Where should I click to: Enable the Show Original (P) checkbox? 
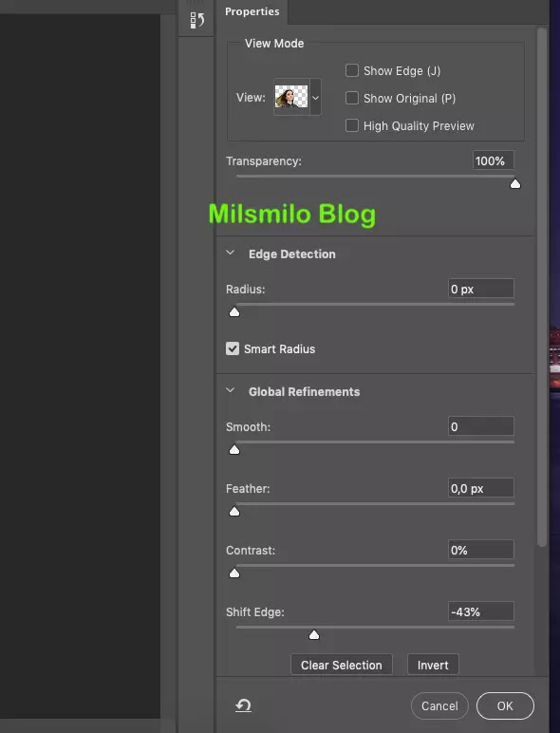[x=351, y=98]
